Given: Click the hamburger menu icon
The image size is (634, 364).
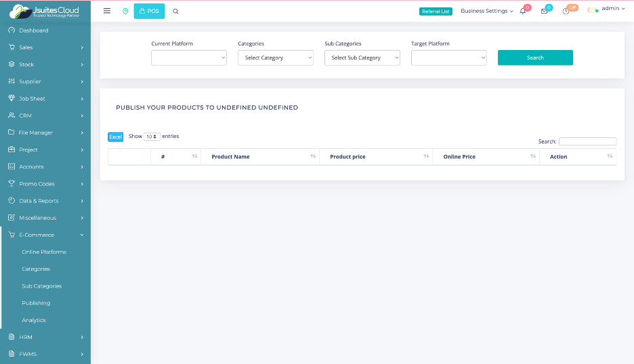Looking at the screenshot, I should (x=107, y=11).
